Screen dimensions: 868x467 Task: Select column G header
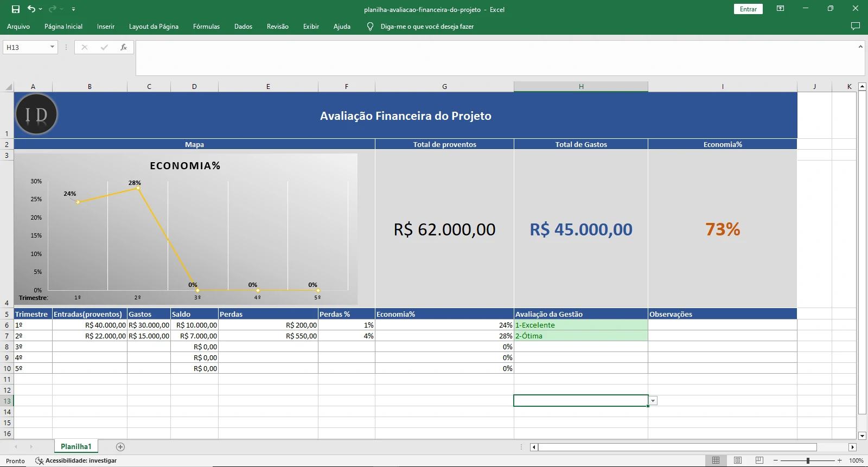pyautogui.click(x=444, y=86)
